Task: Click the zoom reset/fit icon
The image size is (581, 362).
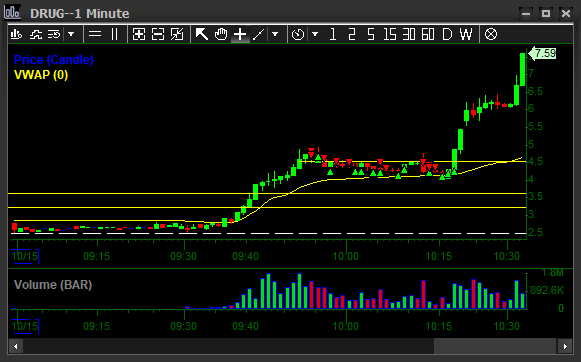Action: coord(177,34)
